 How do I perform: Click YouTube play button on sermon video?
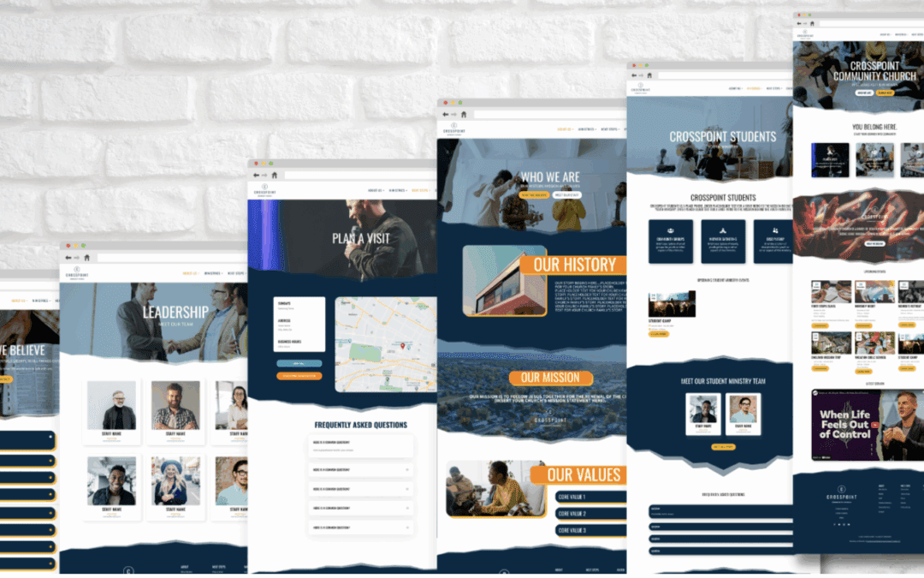(x=876, y=425)
